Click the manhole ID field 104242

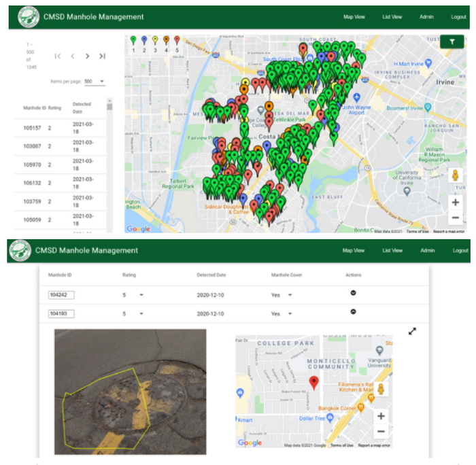(61, 295)
